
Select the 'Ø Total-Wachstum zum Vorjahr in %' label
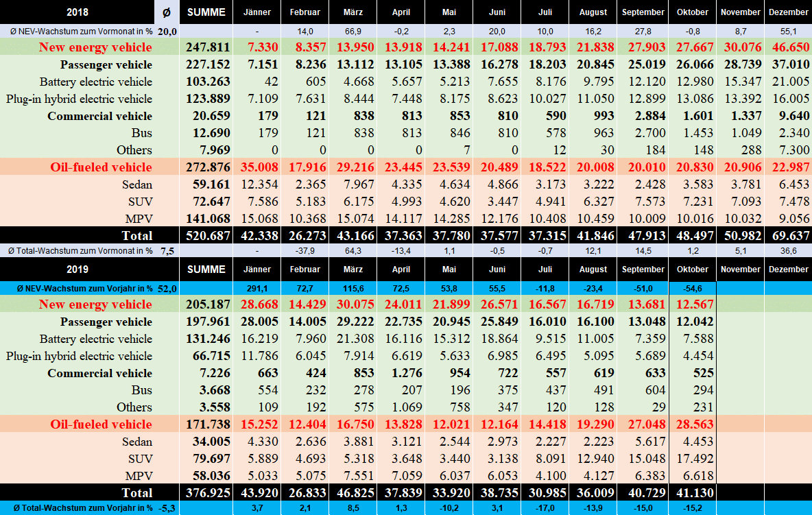(x=84, y=508)
